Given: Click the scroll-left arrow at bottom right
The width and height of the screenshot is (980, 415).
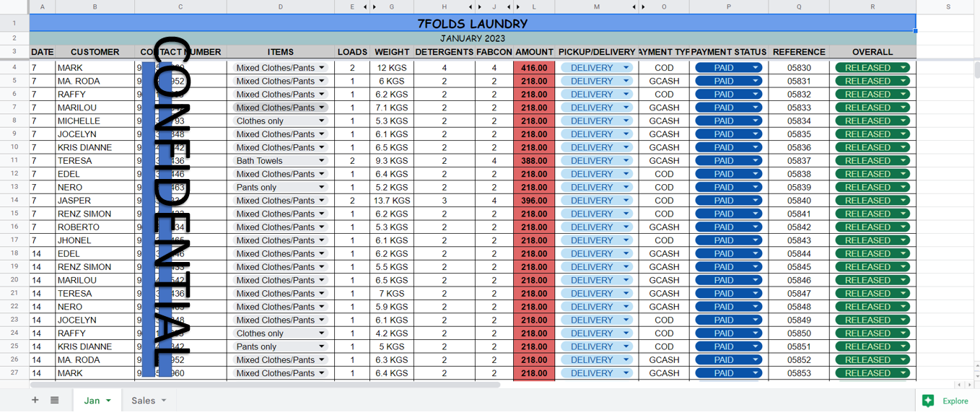Looking at the screenshot, I should tap(958, 385).
